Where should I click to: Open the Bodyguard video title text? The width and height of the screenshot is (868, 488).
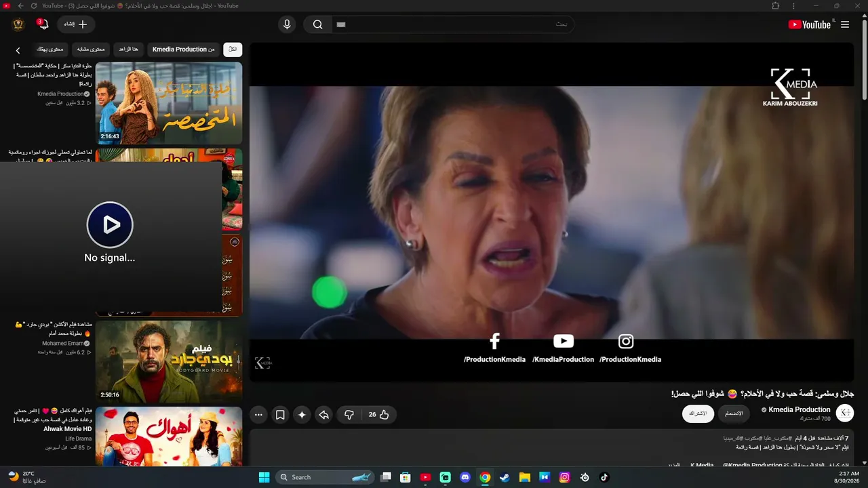(52, 329)
